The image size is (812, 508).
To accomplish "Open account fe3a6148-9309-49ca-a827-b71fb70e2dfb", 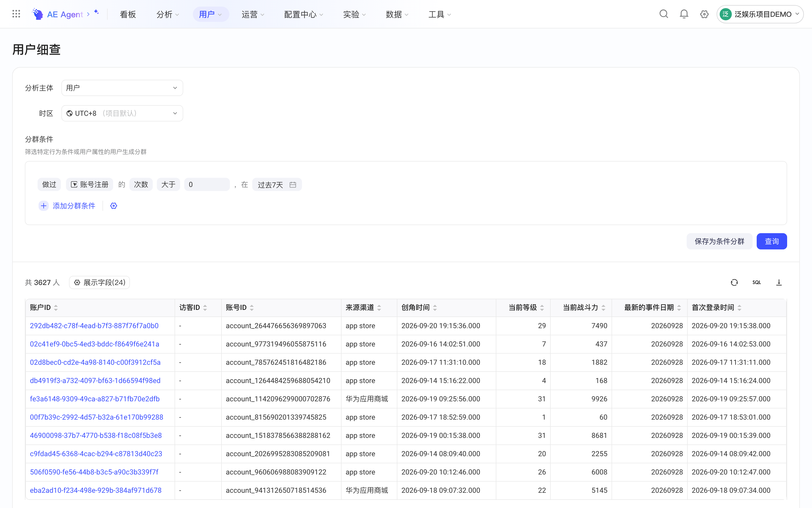I will [95, 399].
